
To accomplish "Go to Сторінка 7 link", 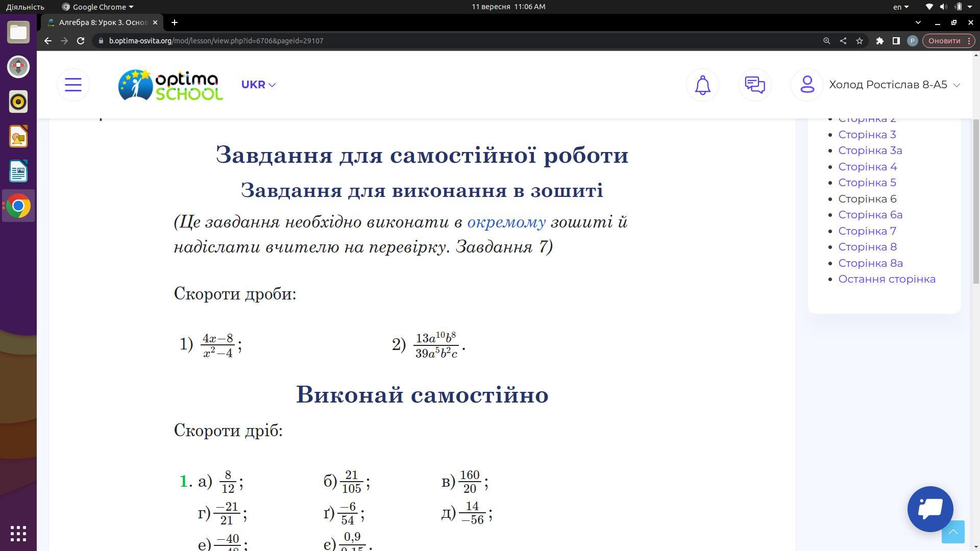I will pos(867,231).
